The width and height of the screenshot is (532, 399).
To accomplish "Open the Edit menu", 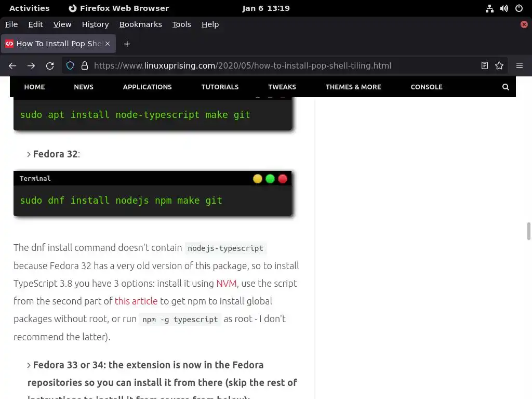I will (x=36, y=24).
